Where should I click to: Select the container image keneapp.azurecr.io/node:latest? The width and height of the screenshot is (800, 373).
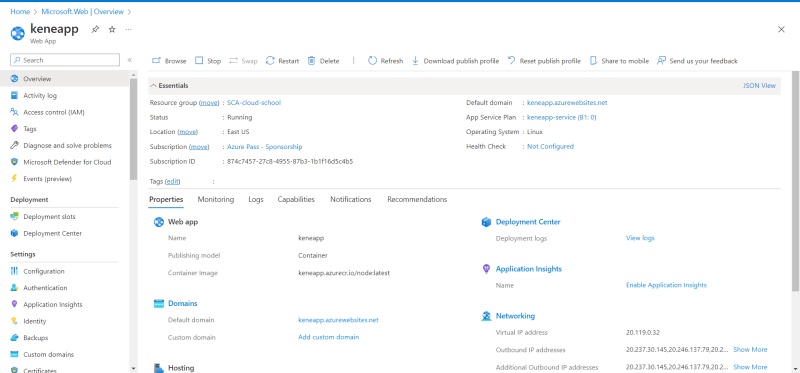(x=344, y=273)
